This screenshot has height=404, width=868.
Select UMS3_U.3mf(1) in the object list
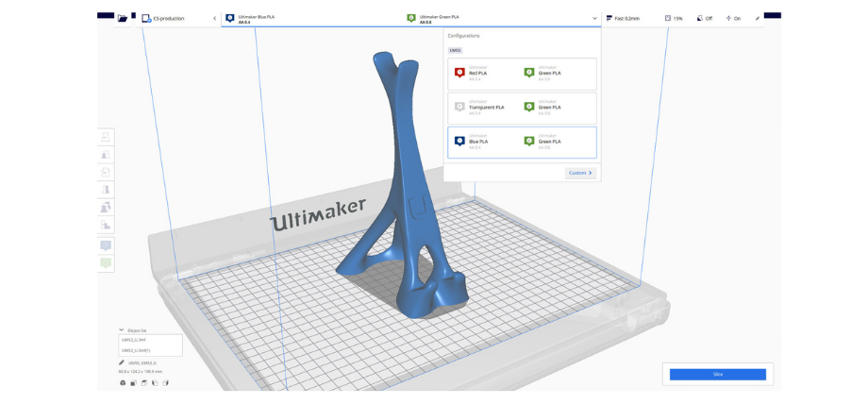pos(150,350)
